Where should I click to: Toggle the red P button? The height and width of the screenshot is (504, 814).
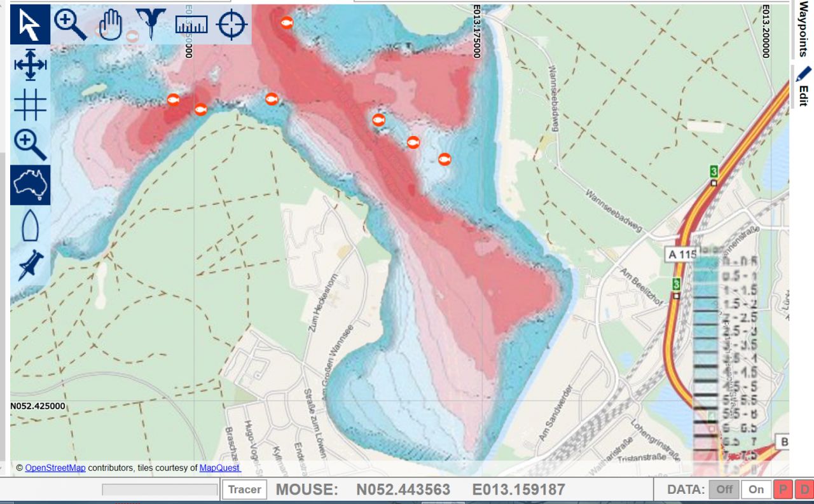tap(782, 489)
